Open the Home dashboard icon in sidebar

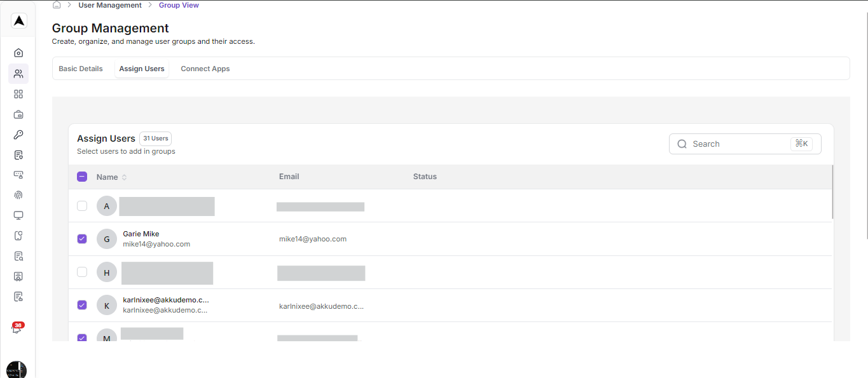[x=18, y=53]
